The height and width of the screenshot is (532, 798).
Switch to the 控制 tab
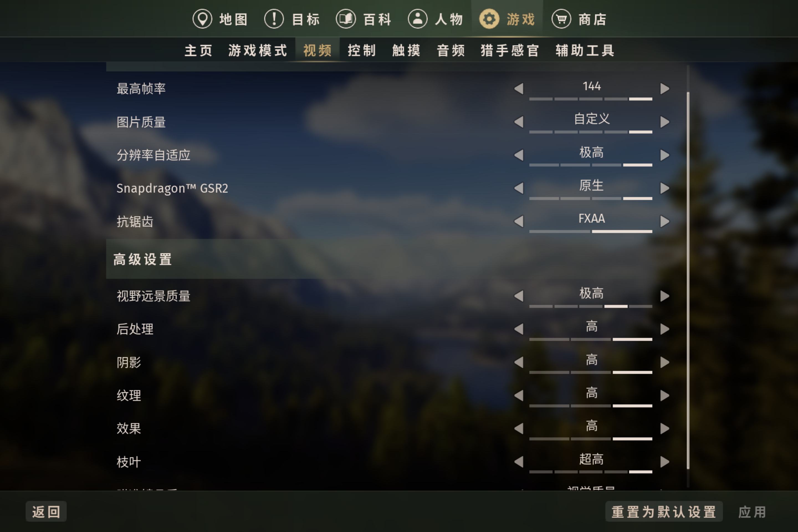point(362,50)
